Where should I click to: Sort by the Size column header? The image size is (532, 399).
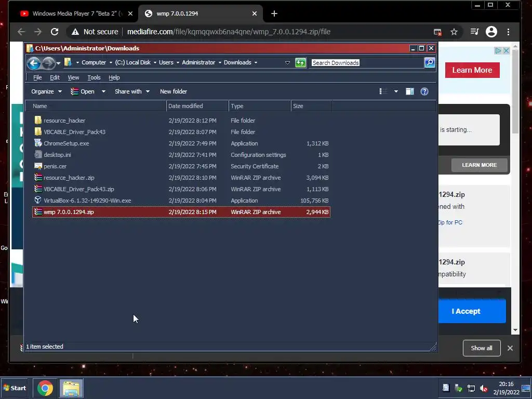pyautogui.click(x=311, y=106)
